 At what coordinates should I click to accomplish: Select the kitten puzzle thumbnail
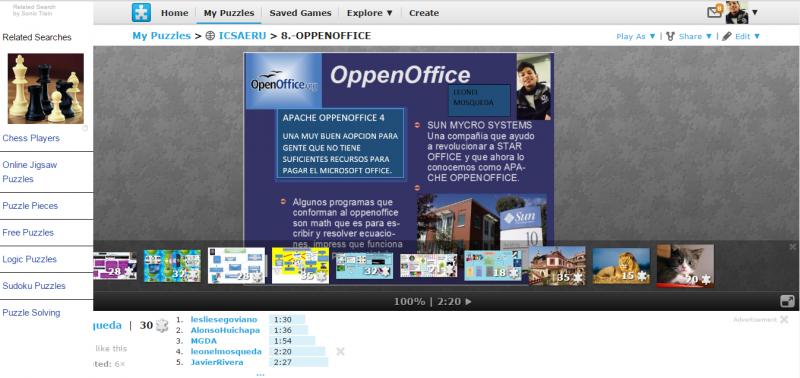(x=685, y=265)
